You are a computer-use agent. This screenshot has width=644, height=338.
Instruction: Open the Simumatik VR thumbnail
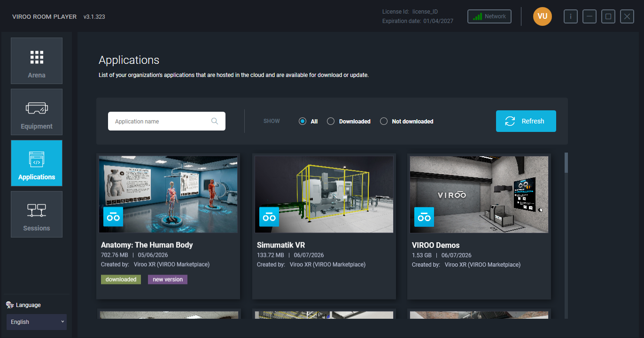324,194
